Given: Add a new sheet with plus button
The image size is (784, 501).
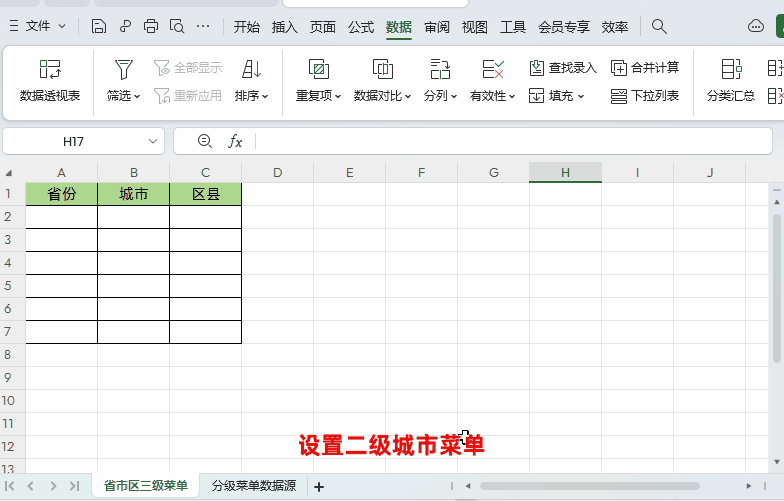Looking at the screenshot, I should coord(319,487).
